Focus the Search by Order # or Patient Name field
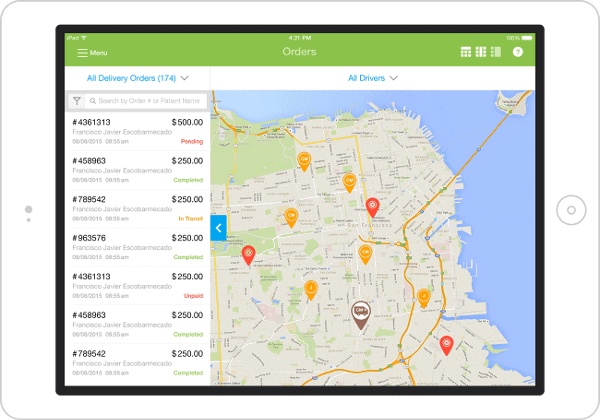 click(x=145, y=101)
